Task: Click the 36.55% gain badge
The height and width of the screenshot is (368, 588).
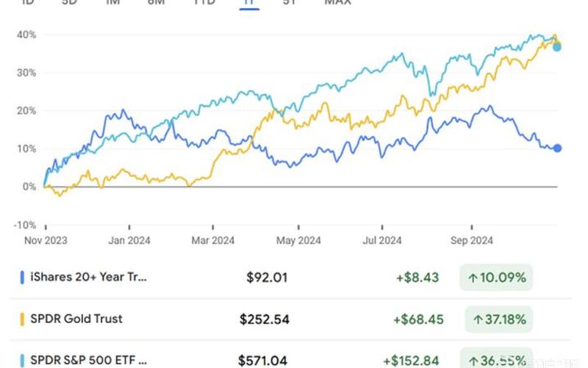Action: [x=498, y=360]
